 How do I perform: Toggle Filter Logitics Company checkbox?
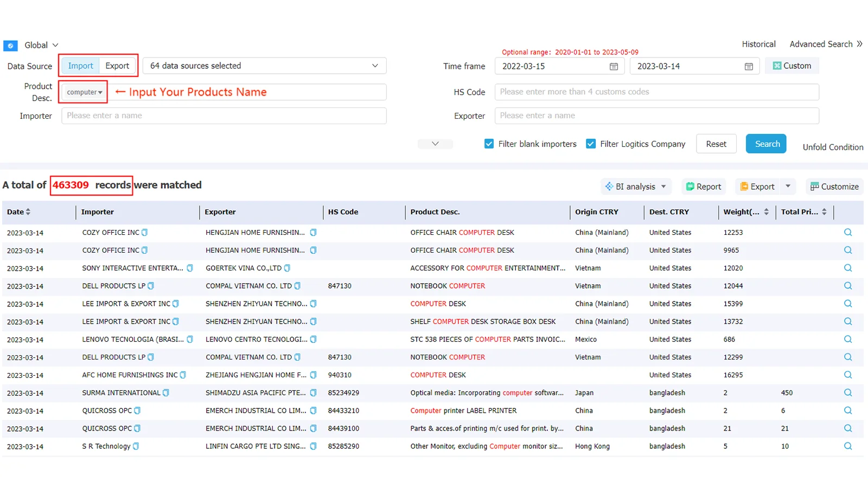[x=591, y=144]
